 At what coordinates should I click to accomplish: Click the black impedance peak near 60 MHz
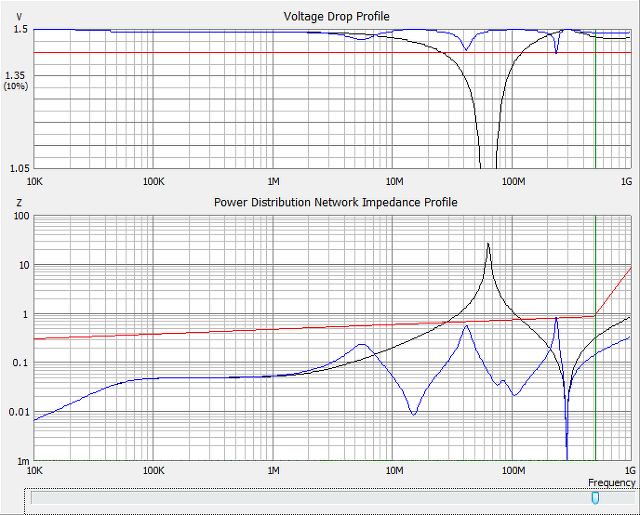488,244
